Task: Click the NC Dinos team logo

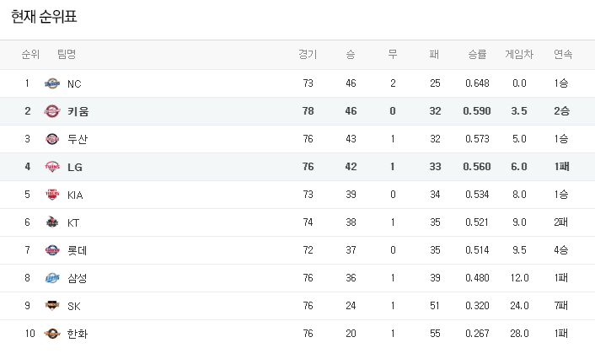Action: tap(52, 83)
